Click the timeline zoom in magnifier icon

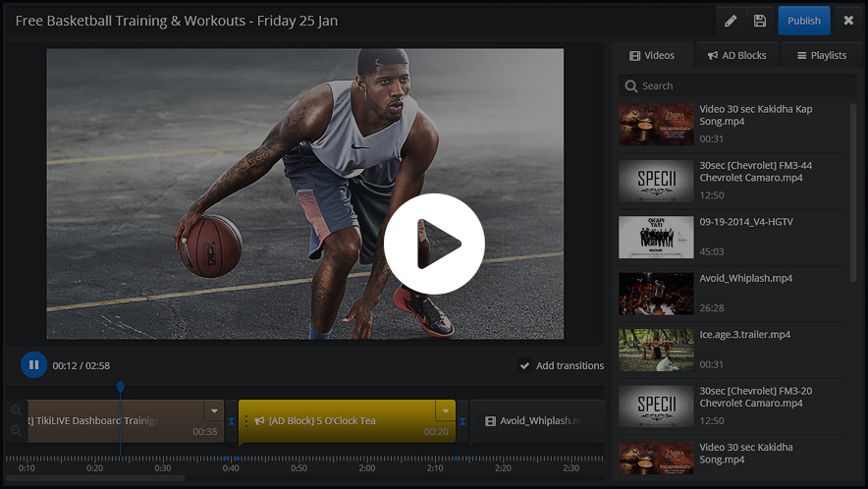pyautogui.click(x=16, y=410)
